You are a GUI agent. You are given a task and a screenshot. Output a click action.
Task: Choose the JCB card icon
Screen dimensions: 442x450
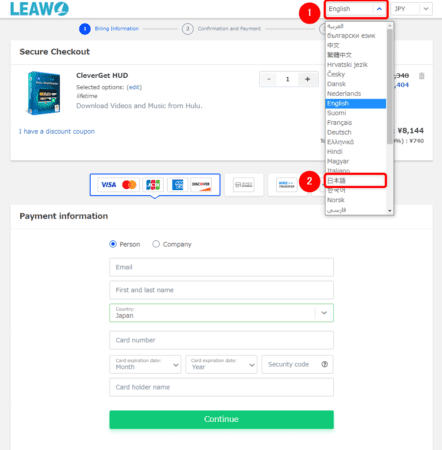coord(153,184)
